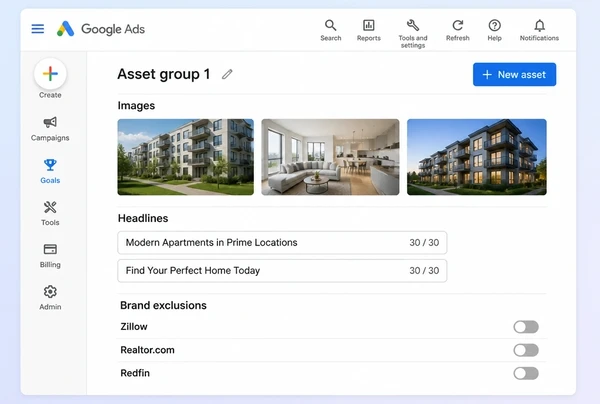Click the Realtor.com label

coord(147,350)
